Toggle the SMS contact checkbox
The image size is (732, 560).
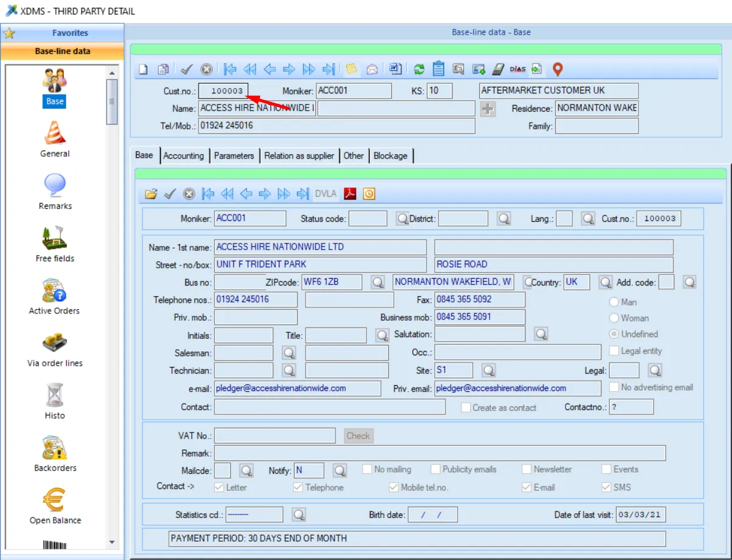tap(607, 487)
